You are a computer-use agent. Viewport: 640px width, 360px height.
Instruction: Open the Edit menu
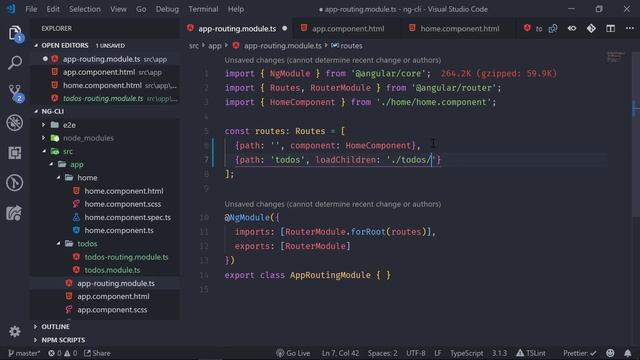click(53, 9)
